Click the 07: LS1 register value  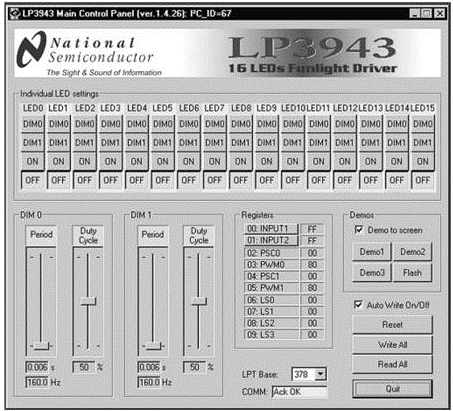pyautogui.click(x=312, y=312)
